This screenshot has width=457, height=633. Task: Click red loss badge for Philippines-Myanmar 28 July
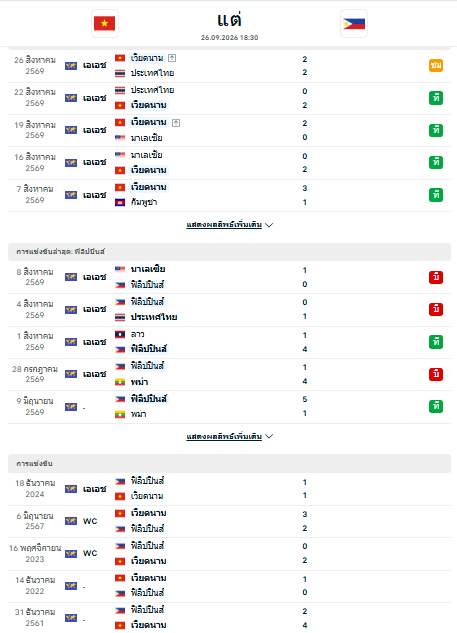[x=436, y=374]
